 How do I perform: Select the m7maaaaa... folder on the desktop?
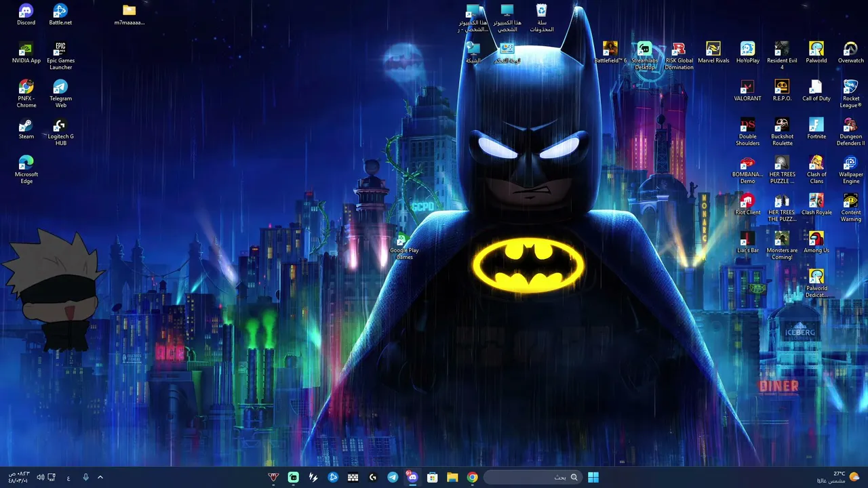point(130,14)
